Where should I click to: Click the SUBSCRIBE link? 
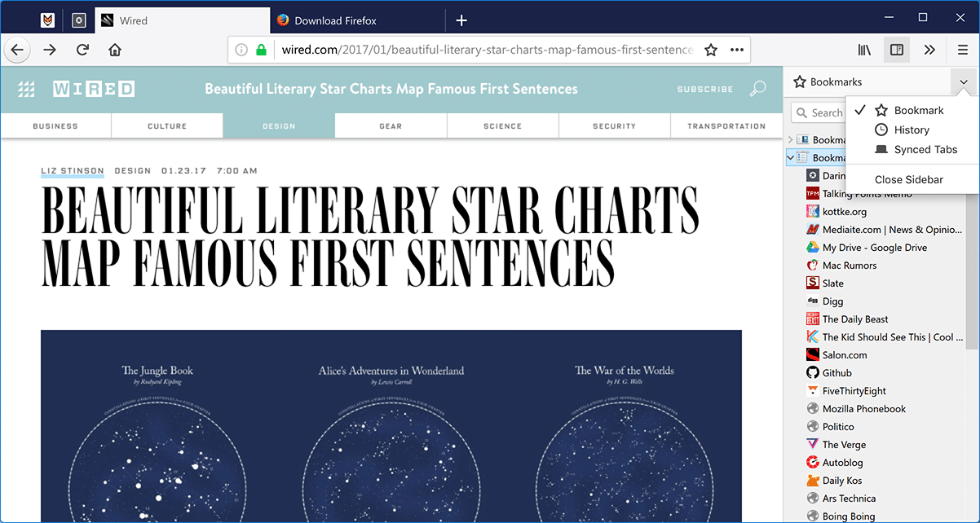[x=705, y=89]
